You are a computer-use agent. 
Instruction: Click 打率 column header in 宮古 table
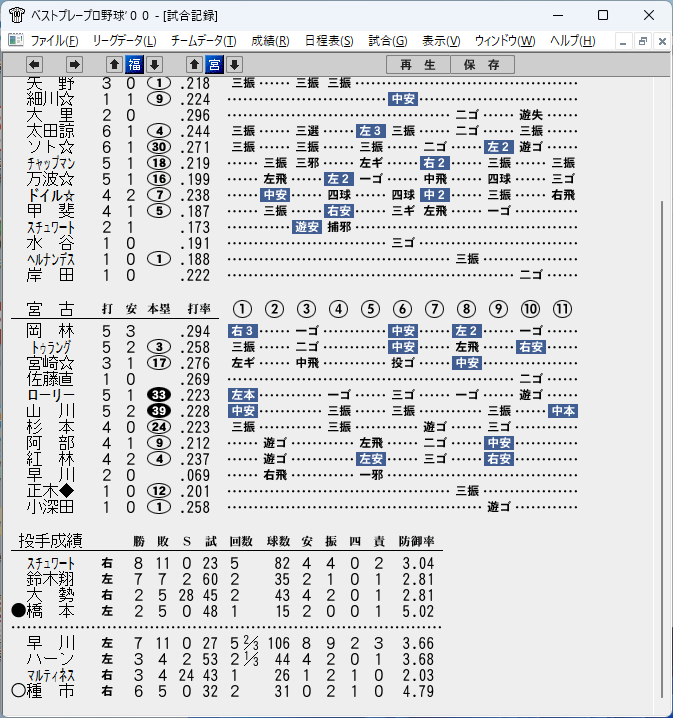pos(199,309)
